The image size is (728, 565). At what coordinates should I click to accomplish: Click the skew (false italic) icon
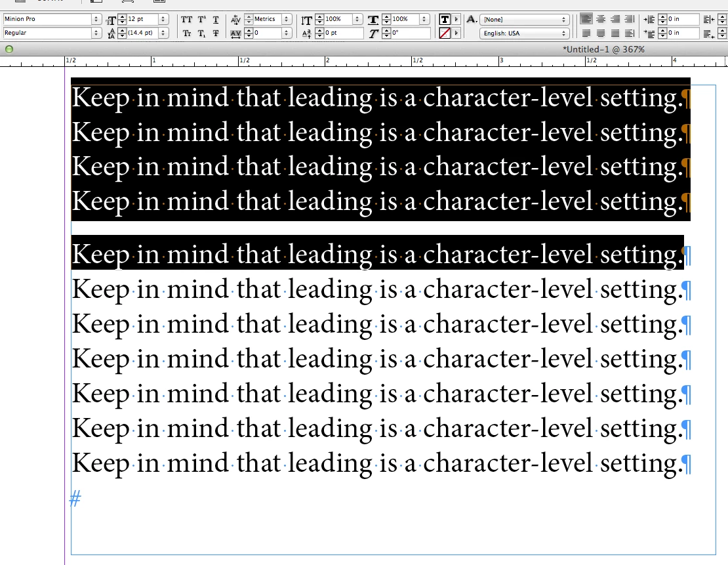click(x=374, y=33)
